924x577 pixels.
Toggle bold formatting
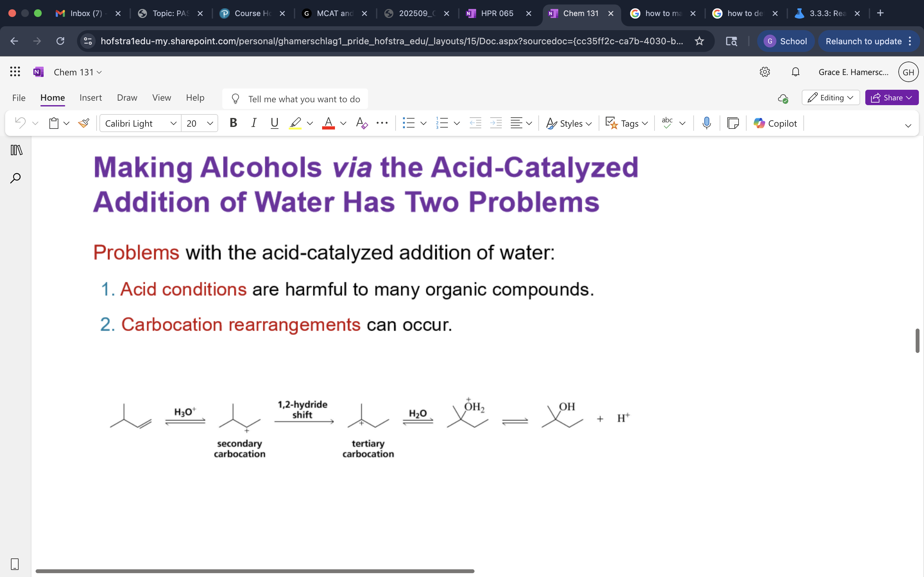tap(233, 123)
